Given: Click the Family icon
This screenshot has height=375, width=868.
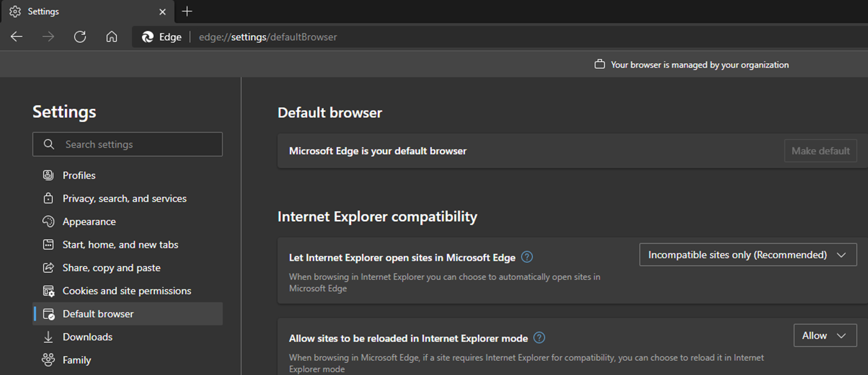Looking at the screenshot, I should click(48, 360).
